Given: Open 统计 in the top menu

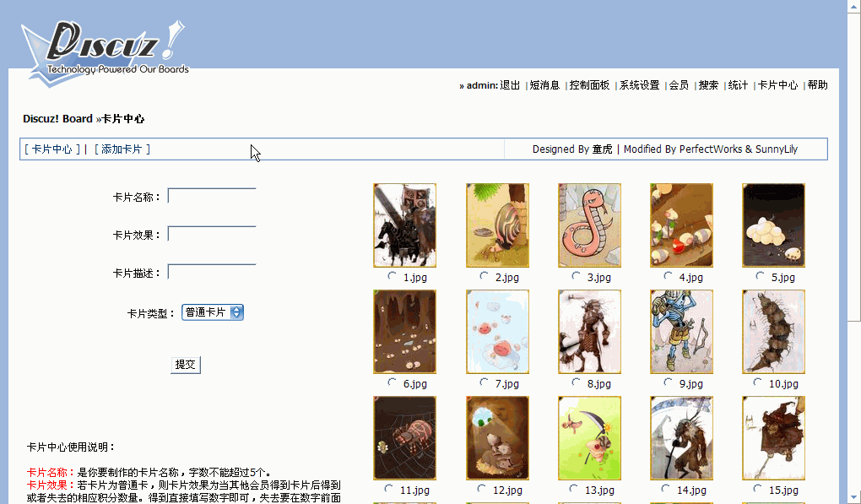Looking at the screenshot, I should (x=739, y=85).
